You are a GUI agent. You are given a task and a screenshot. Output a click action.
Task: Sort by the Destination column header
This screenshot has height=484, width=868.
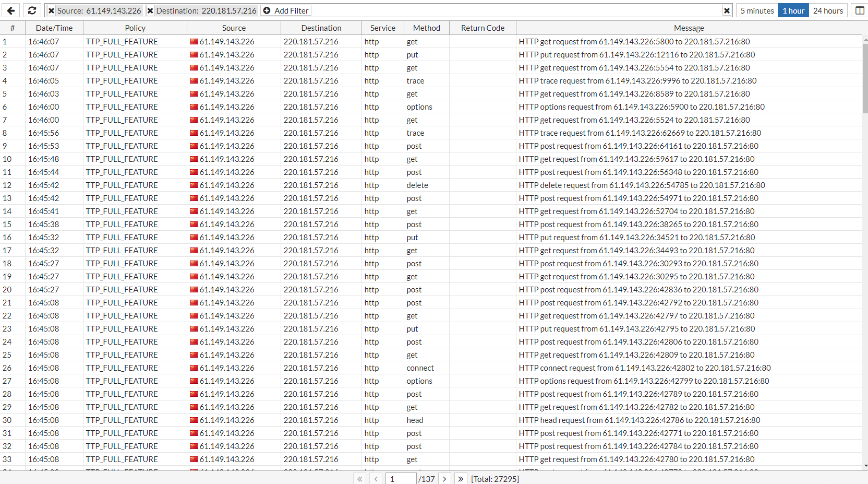(x=321, y=28)
